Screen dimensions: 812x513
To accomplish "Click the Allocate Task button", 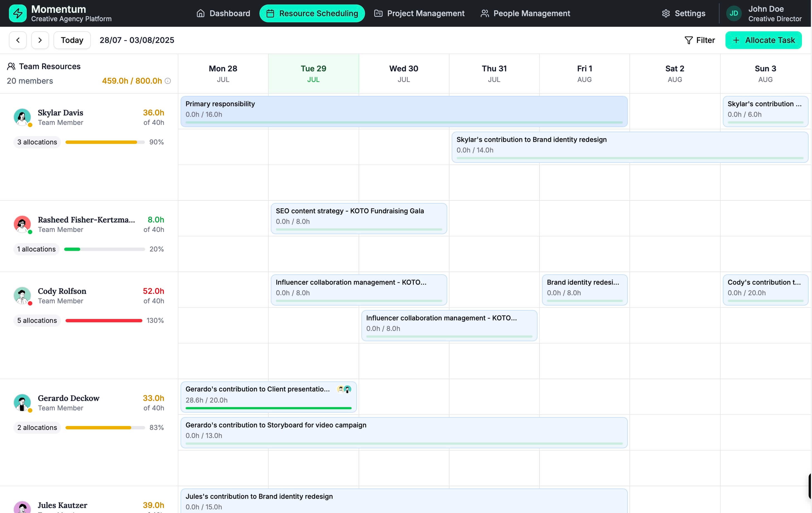I will click(x=764, y=40).
